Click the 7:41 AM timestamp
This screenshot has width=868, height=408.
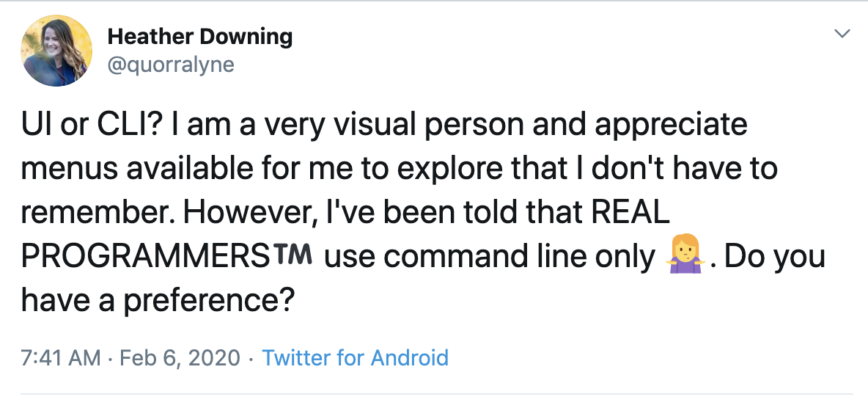click(x=61, y=357)
